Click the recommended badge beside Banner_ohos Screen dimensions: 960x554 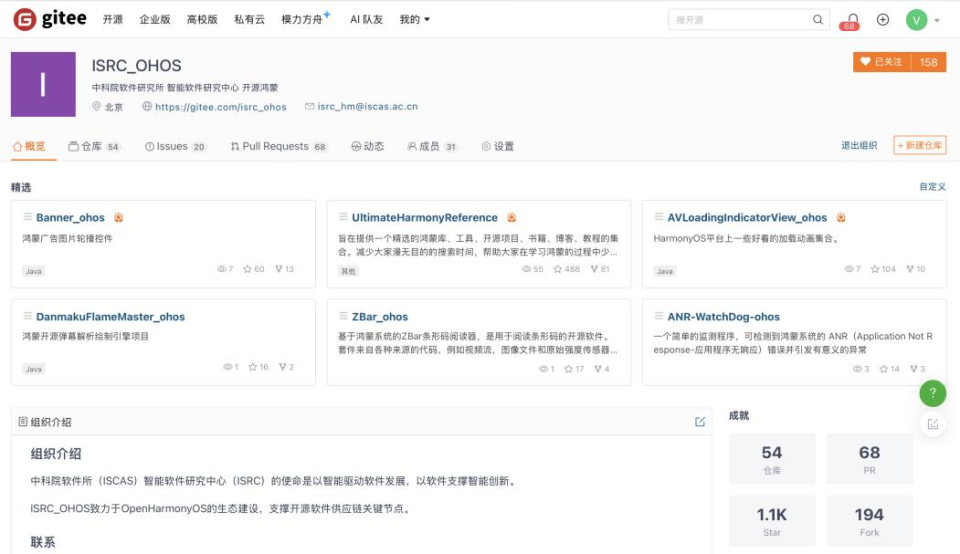point(118,217)
